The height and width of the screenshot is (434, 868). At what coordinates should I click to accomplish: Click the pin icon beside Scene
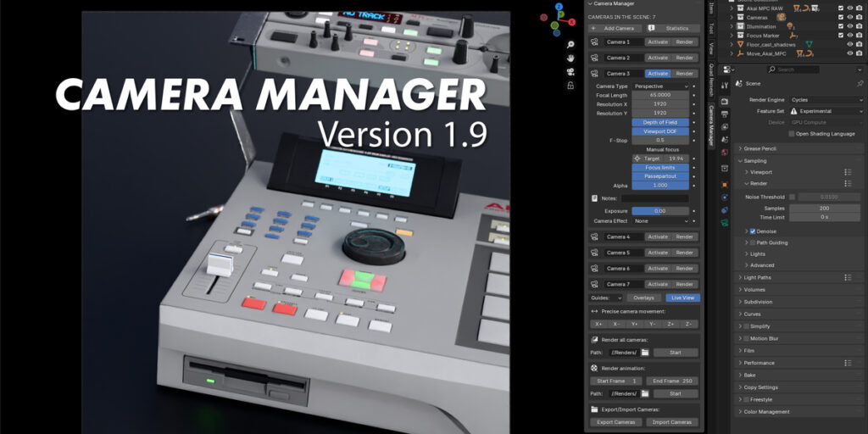[860, 84]
